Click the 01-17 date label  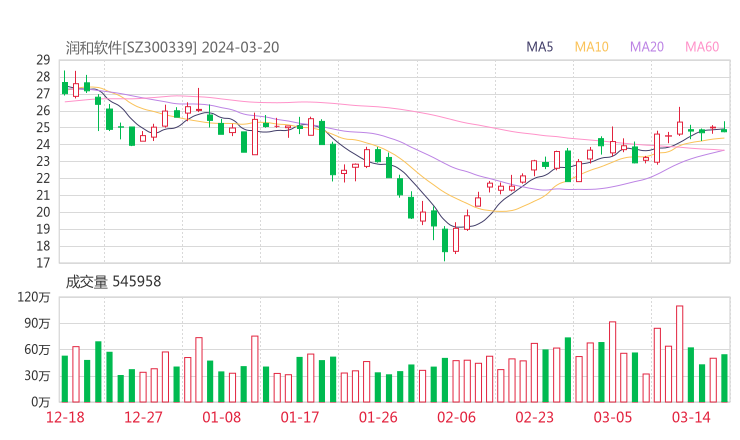tap(300, 417)
